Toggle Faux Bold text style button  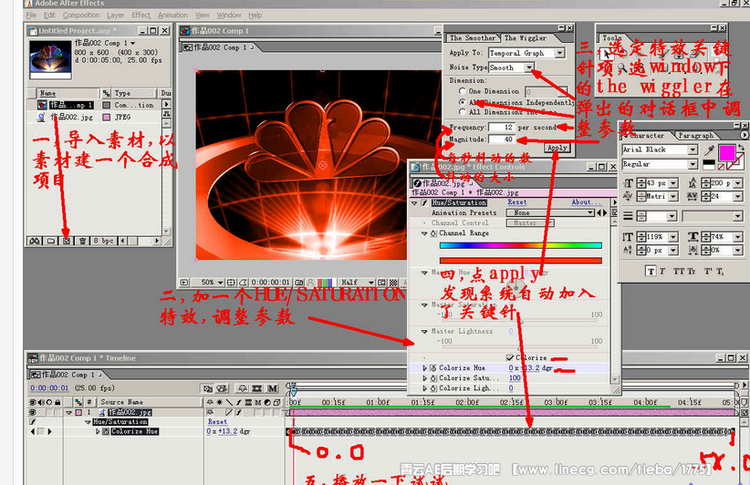click(x=651, y=272)
